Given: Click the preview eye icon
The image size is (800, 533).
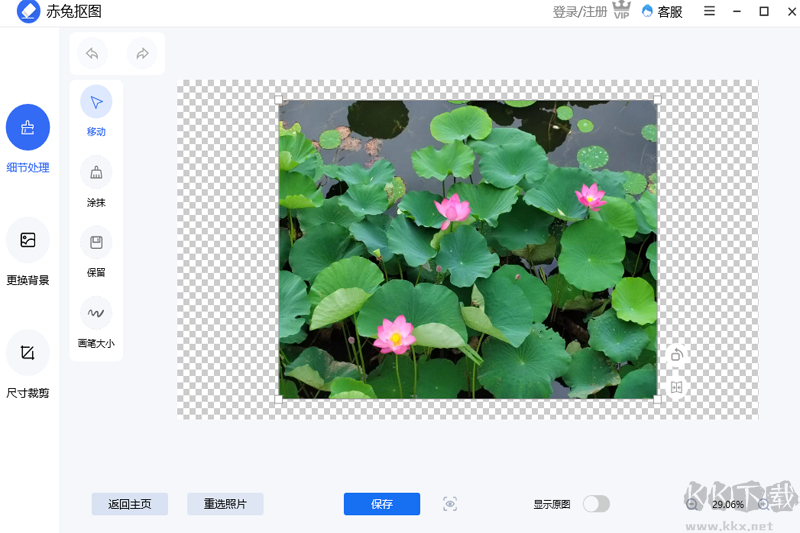Looking at the screenshot, I should (450, 504).
